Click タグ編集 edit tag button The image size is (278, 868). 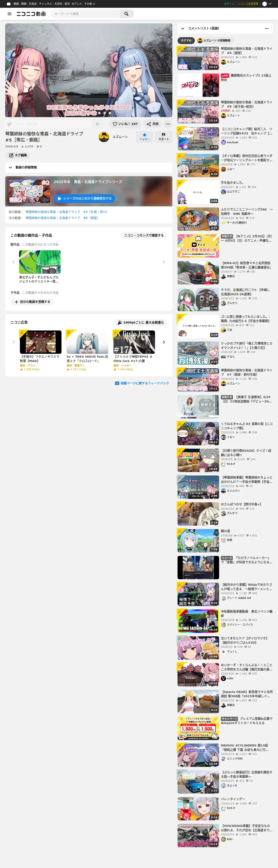[18, 155]
